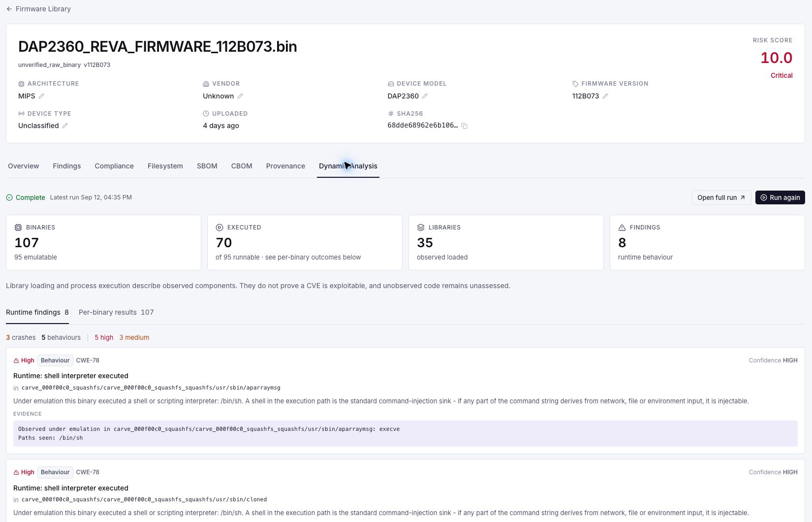Image resolution: width=812 pixels, height=522 pixels.
Task: Filter findings by 5 high severity
Action: pyautogui.click(x=104, y=337)
